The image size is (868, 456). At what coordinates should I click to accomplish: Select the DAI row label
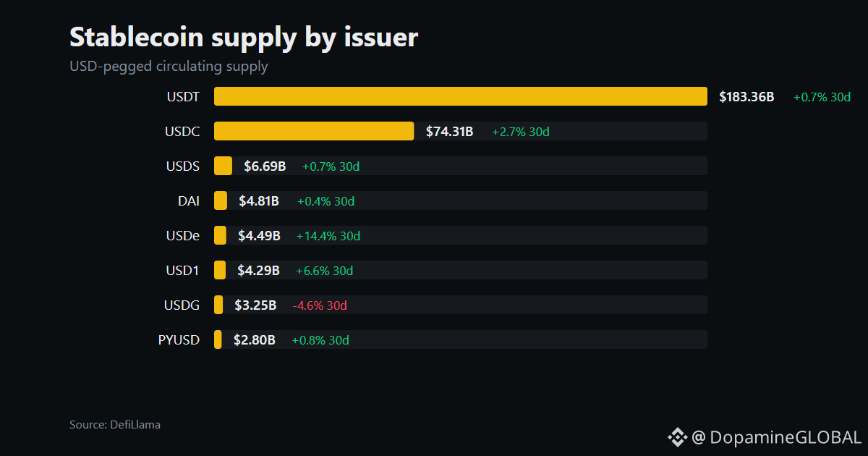188,200
